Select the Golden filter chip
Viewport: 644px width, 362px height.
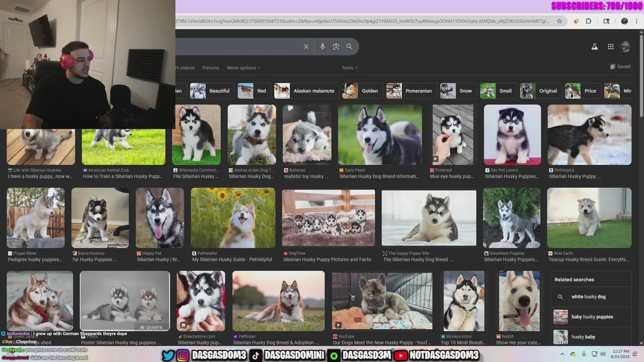[x=362, y=91]
